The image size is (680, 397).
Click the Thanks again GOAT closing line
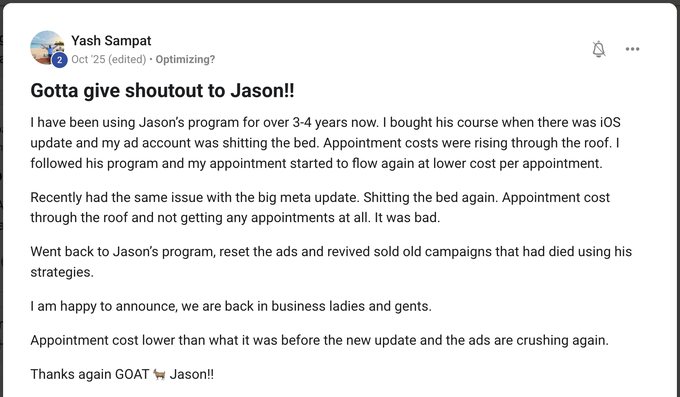122,374
